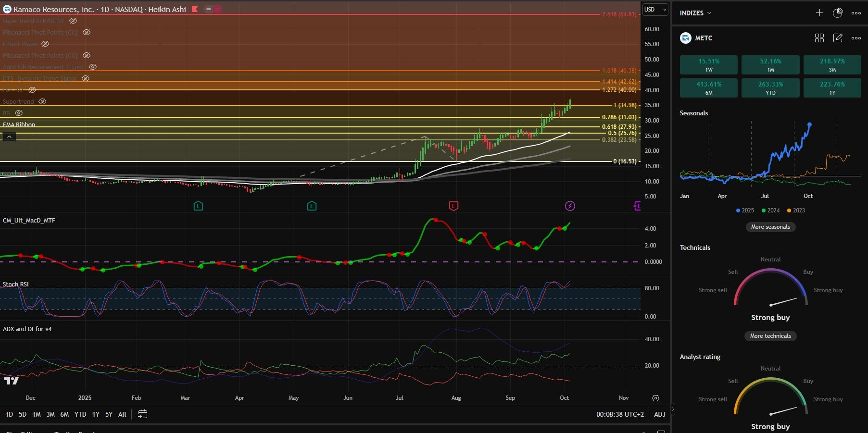The image size is (868, 433).
Task: Open the pie-chart icon in watchlist header
Action: coord(838,13)
